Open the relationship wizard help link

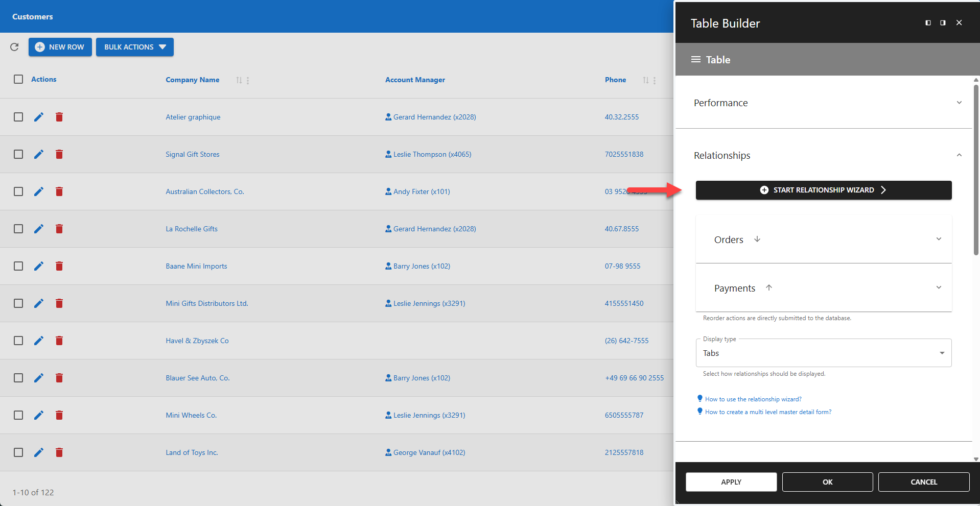click(752, 399)
